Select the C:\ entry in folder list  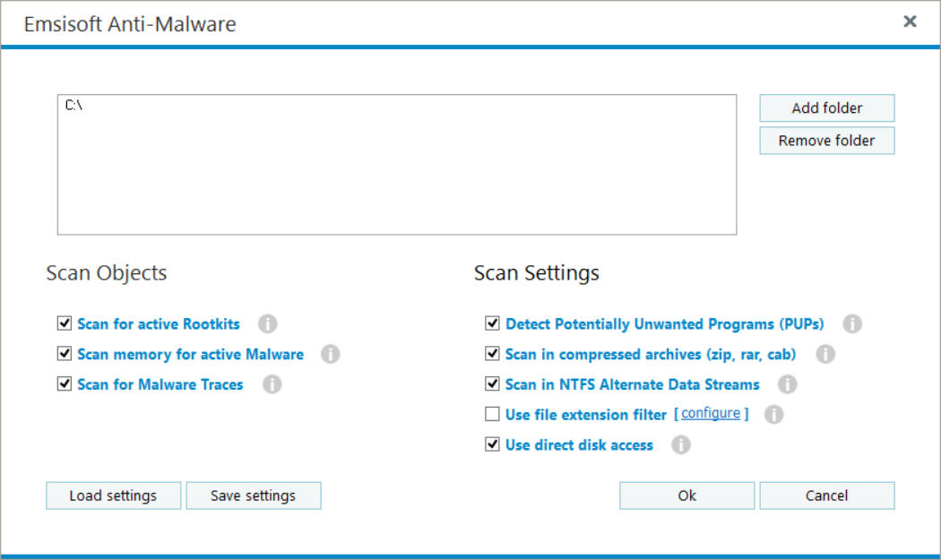[x=74, y=106]
